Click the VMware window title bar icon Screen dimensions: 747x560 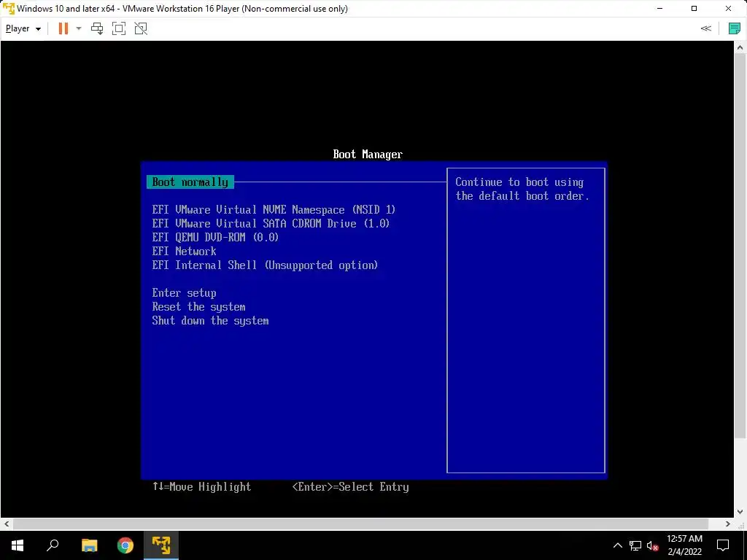9,9
